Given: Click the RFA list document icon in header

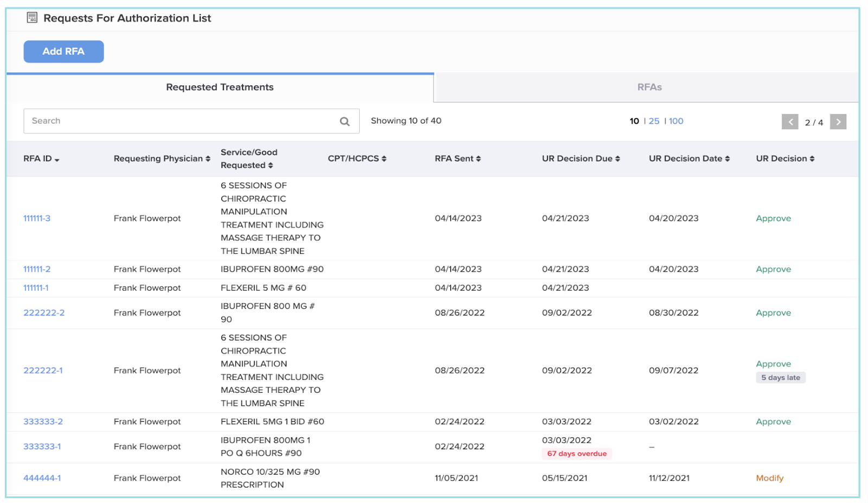Looking at the screenshot, I should pyautogui.click(x=31, y=17).
